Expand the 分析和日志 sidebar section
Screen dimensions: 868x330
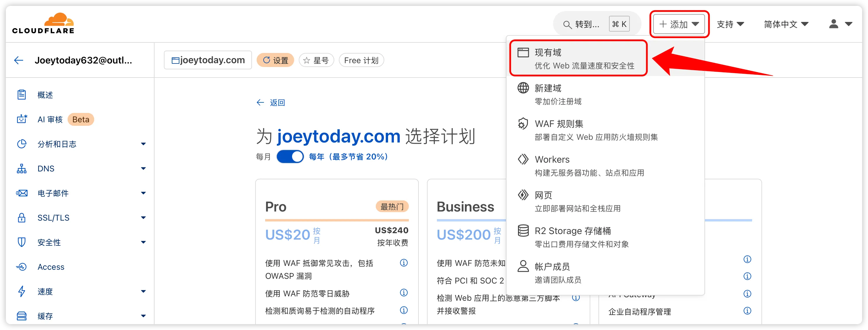pos(143,144)
